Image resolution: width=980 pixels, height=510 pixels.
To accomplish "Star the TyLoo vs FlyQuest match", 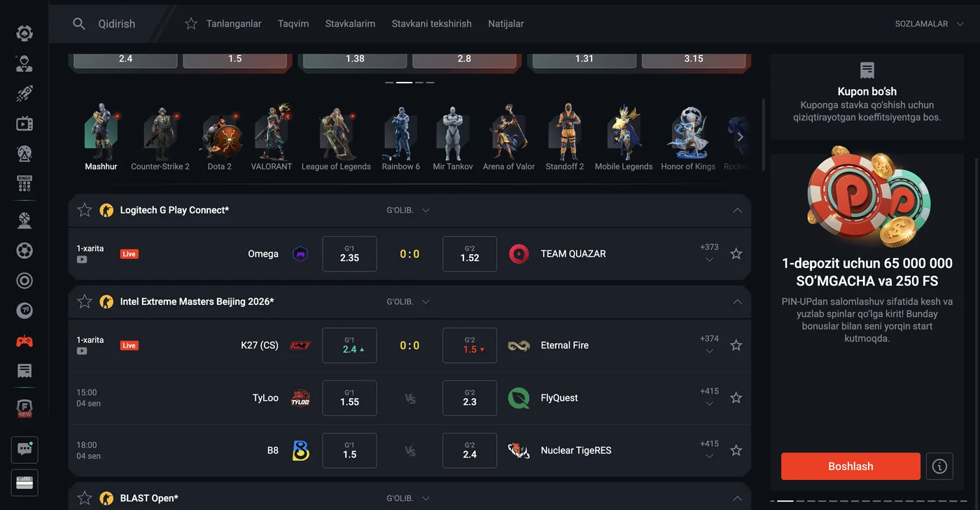I will pyautogui.click(x=736, y=398).
